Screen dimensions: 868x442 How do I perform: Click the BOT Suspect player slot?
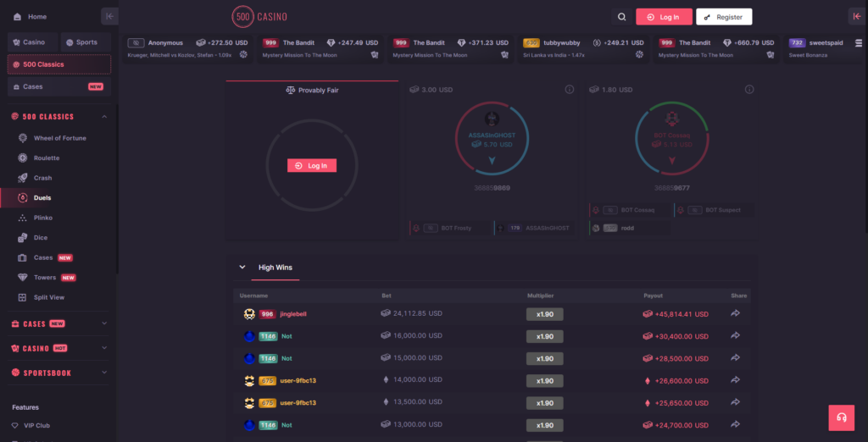click(714, 210)
